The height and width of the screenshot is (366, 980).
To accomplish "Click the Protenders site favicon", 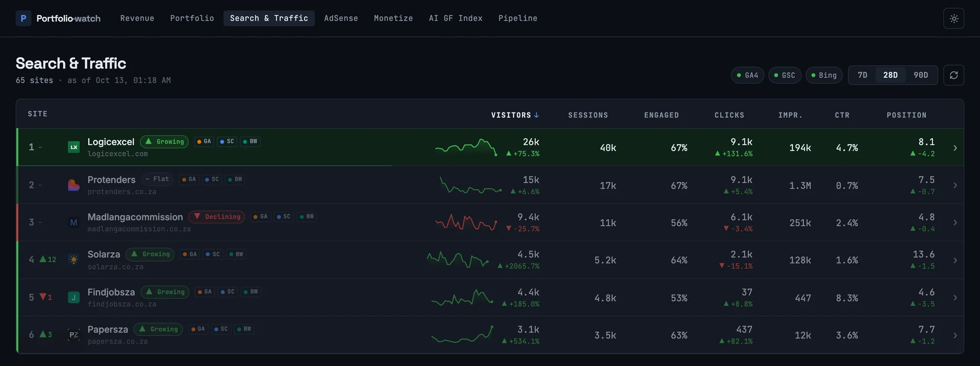I will [x=73, y=185].
